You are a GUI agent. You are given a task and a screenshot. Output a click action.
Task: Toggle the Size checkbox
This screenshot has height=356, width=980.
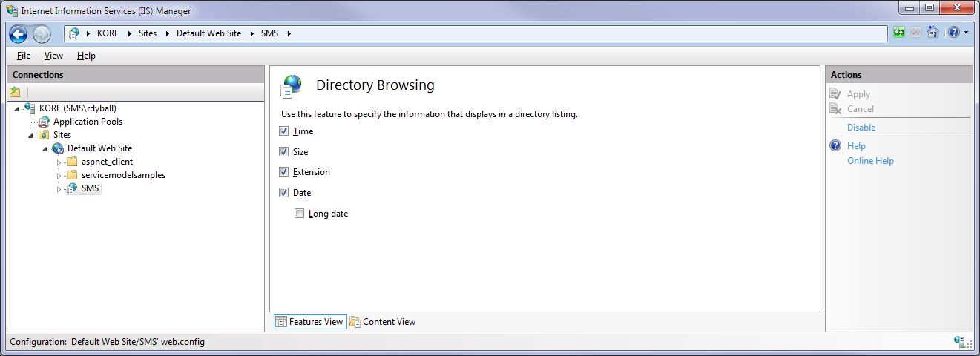click(284, 152)
